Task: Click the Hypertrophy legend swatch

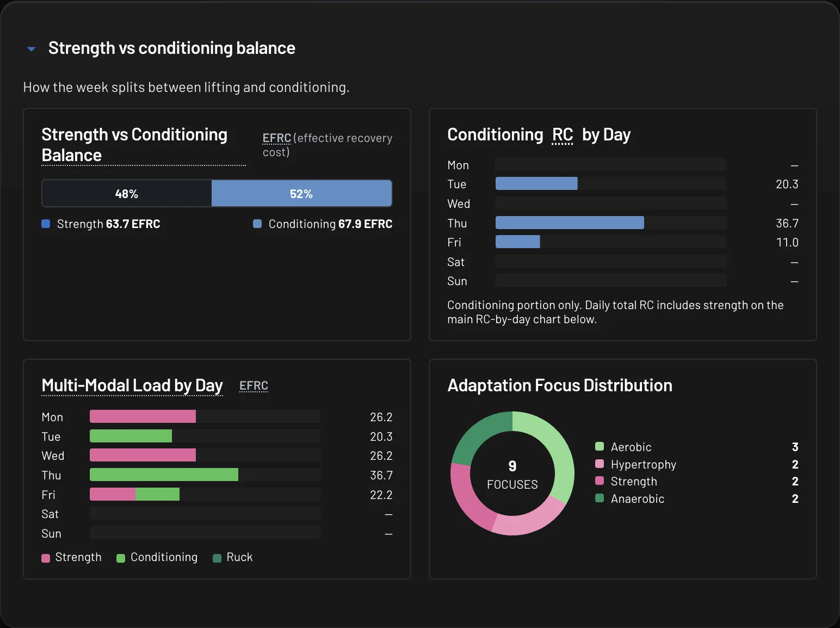Action: (600, 464)
